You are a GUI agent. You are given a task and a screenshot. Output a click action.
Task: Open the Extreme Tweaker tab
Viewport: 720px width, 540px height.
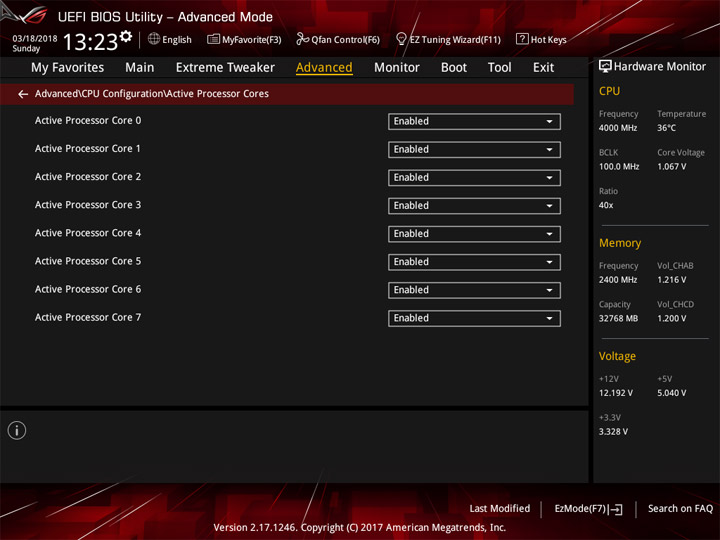(x=225, y=68)
